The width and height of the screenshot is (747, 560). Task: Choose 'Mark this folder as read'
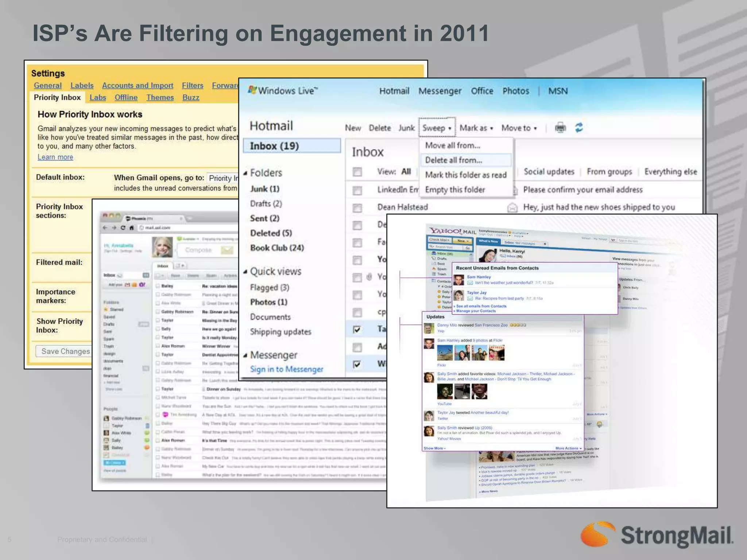466,175
